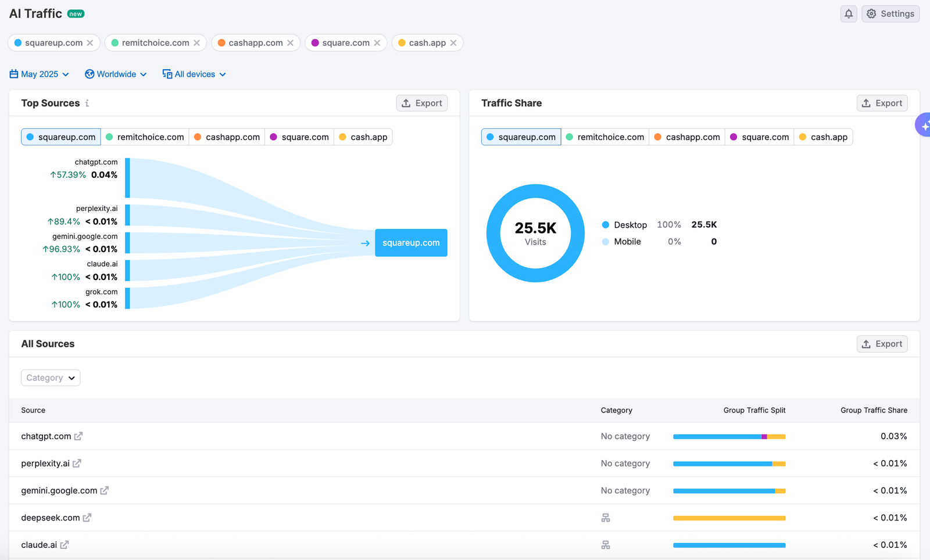Export the Top Sources data
This screenshot has width=930, height=560.
pos(422,103)
